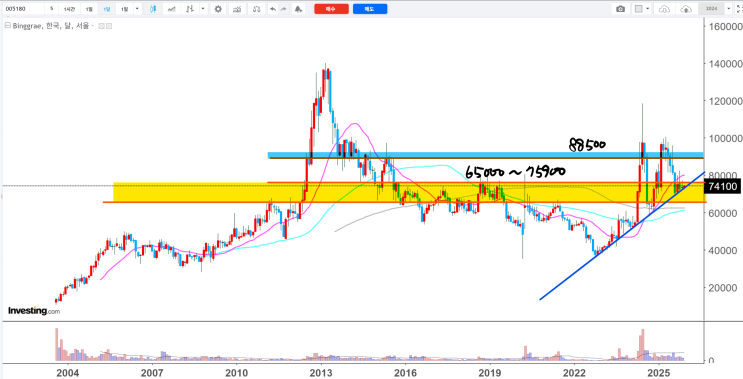Expand the bar style dropdown arrow

point(203,9)
